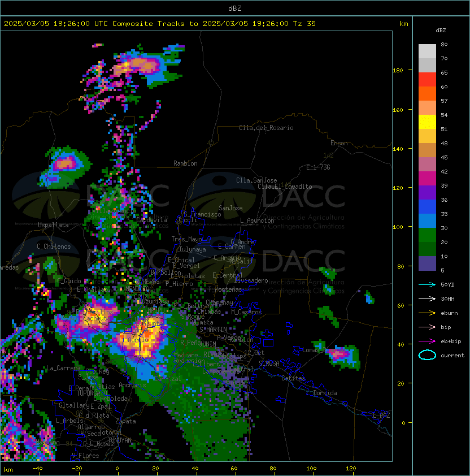Click the 'Clla.SanJose' place label
Viewport: 470px width, 476px height.
[x=256, y=180]
